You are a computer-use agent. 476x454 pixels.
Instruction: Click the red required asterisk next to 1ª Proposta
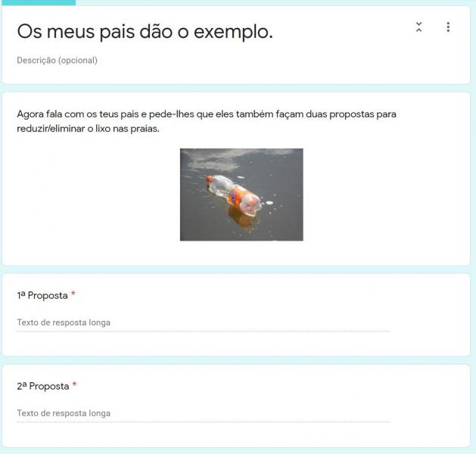click(x=73, y=294)
